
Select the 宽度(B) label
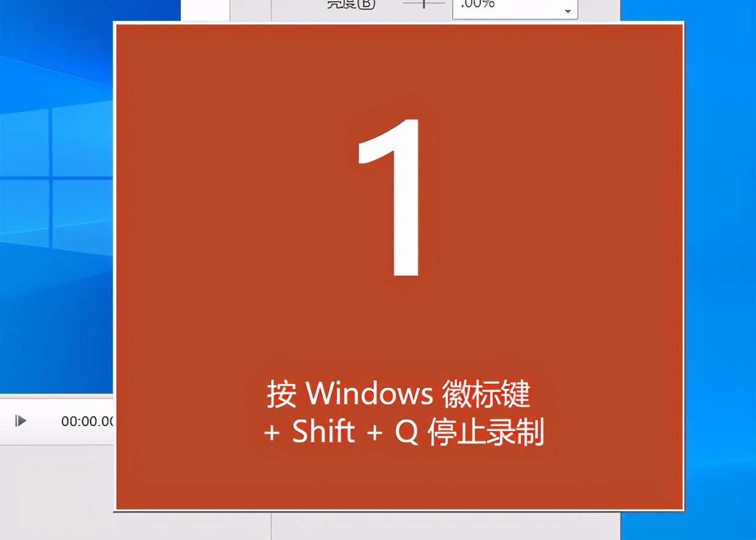pyautogui.click(x=350, y=5)
